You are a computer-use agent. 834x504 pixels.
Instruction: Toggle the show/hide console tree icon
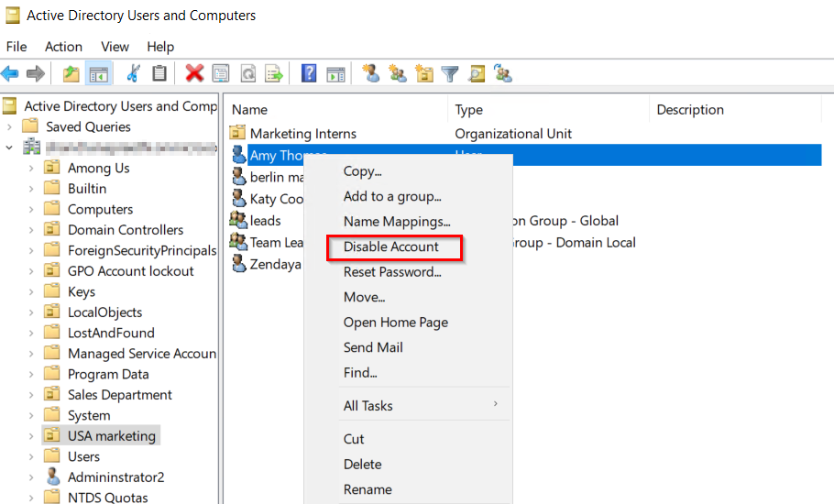(x=97, y=74)
